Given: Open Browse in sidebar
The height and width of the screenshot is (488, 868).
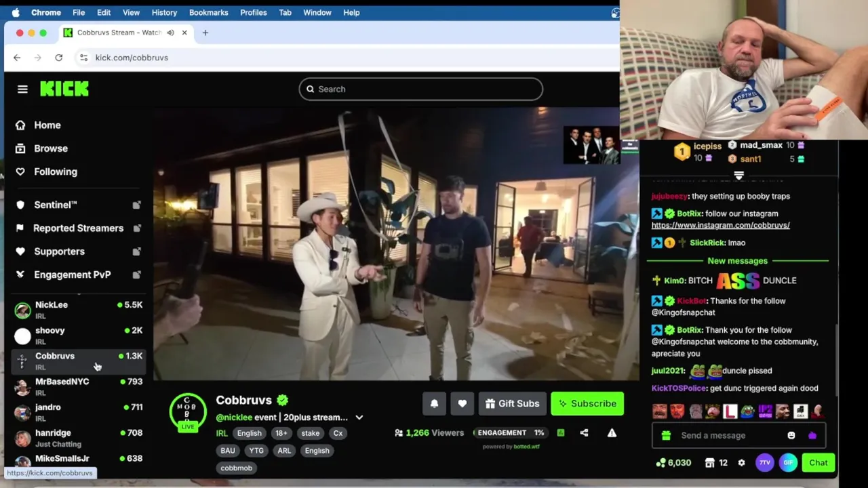Looking at the screenshot, I should pyautogui.click(x=51, y=148).
